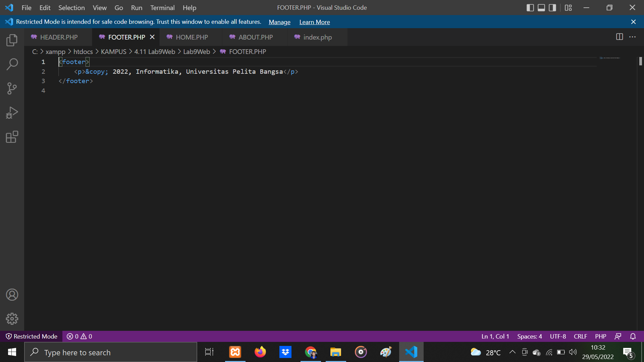Open Search in the Activity Bar
The width and height of the screenshot is (644, 362).
pyautogui.click(x=12, y=64)
